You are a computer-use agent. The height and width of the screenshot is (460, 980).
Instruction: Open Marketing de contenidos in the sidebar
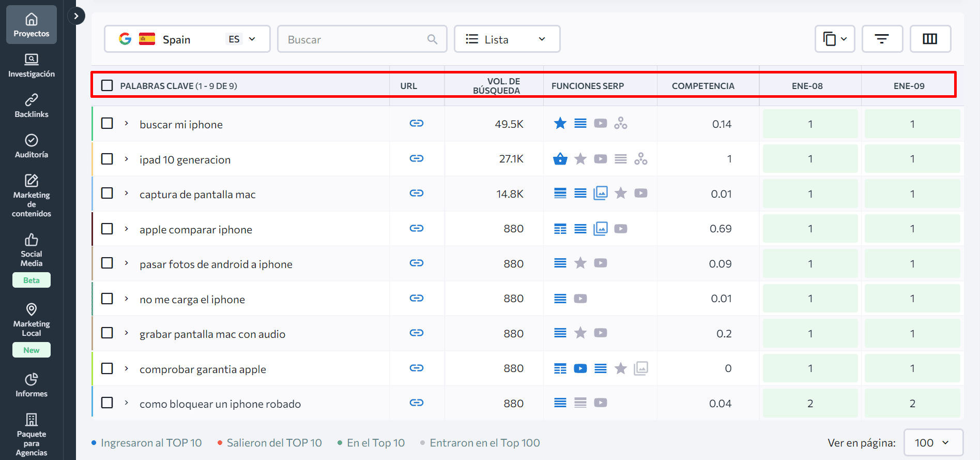(32, 196)
